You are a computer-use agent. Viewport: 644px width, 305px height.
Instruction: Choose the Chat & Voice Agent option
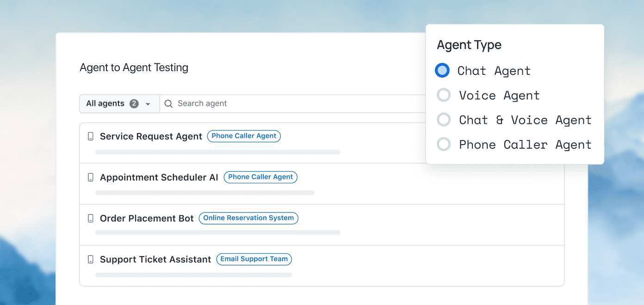coord(443,119)
